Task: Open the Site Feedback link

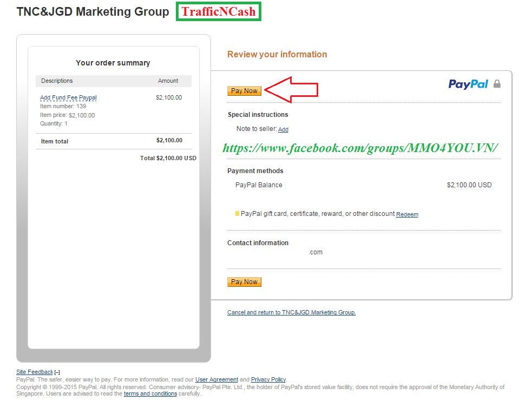Action: pyautogui.click(x=35, y=372)
